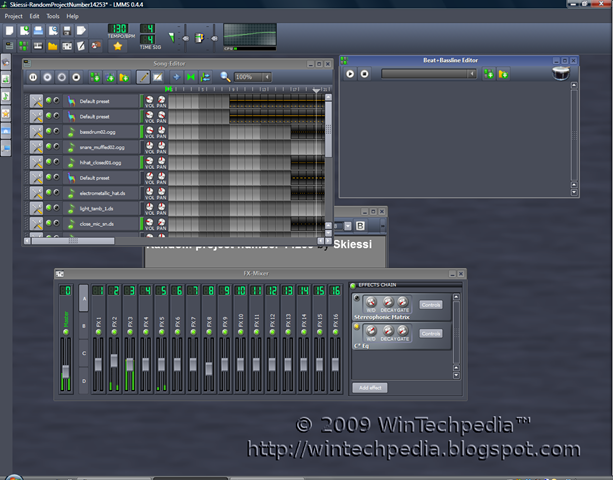Play in the Beat+Bassline Editor
Image resolution: width=613 pixels, height=480 pixels.
point(350,73)
